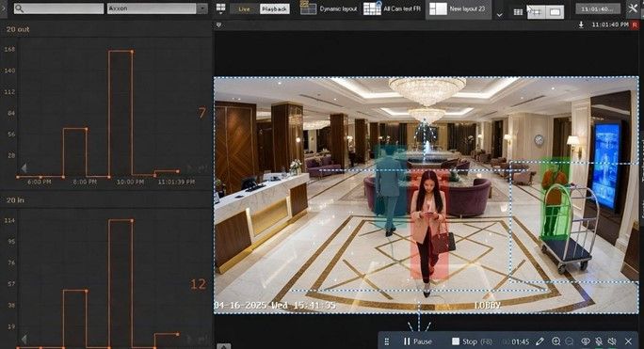644x349 pixels.
Task: Step back on the 20 out chart
Action: click(x=24, y=168)
